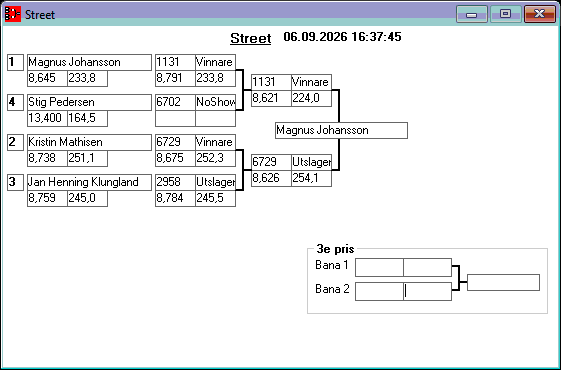Click the underlined Street heading
561x370 pixels.
click(x=250, y=38)
